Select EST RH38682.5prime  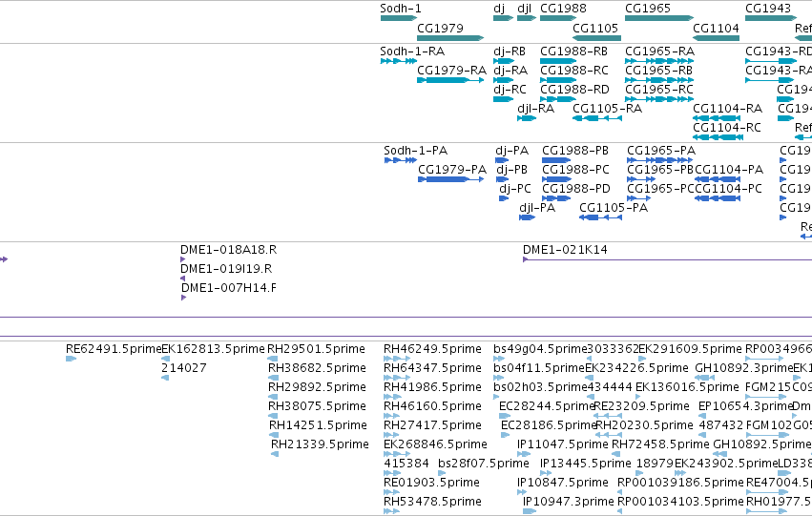[317, 368]
